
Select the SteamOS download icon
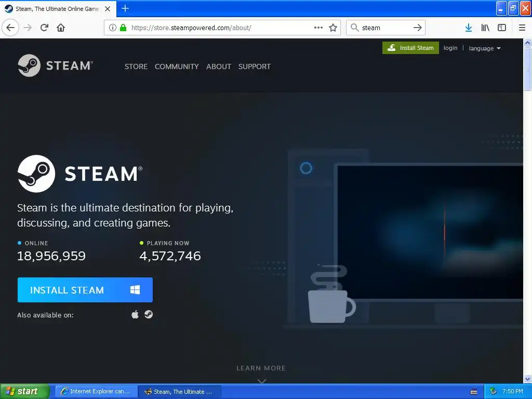(x=149, y=314)
